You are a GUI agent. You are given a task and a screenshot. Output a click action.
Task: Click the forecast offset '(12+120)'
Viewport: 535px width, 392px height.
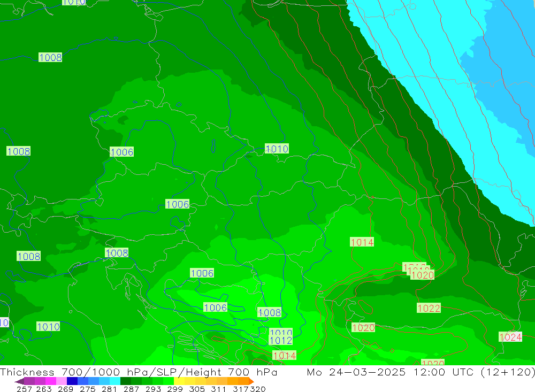click(x=508, y=372)
